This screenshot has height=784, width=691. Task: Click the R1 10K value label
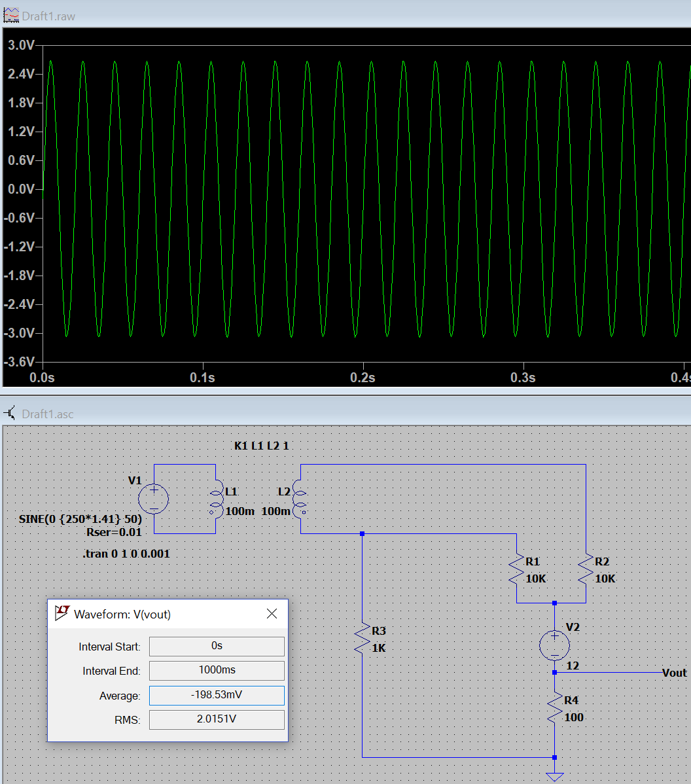(x=535, y=579)
